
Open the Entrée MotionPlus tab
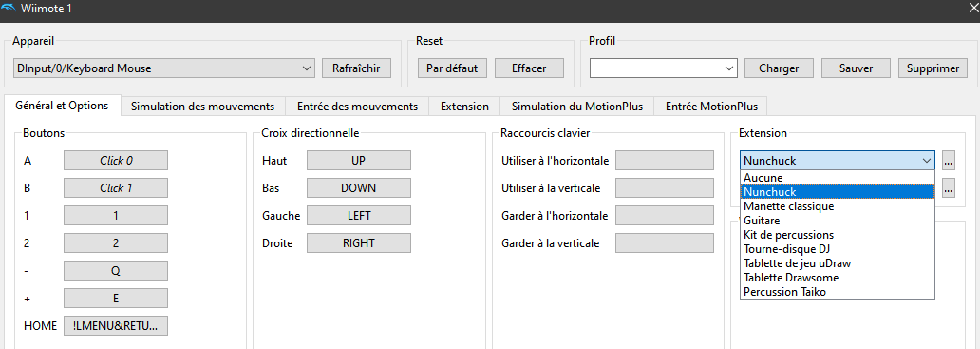(x=711, y=107)
